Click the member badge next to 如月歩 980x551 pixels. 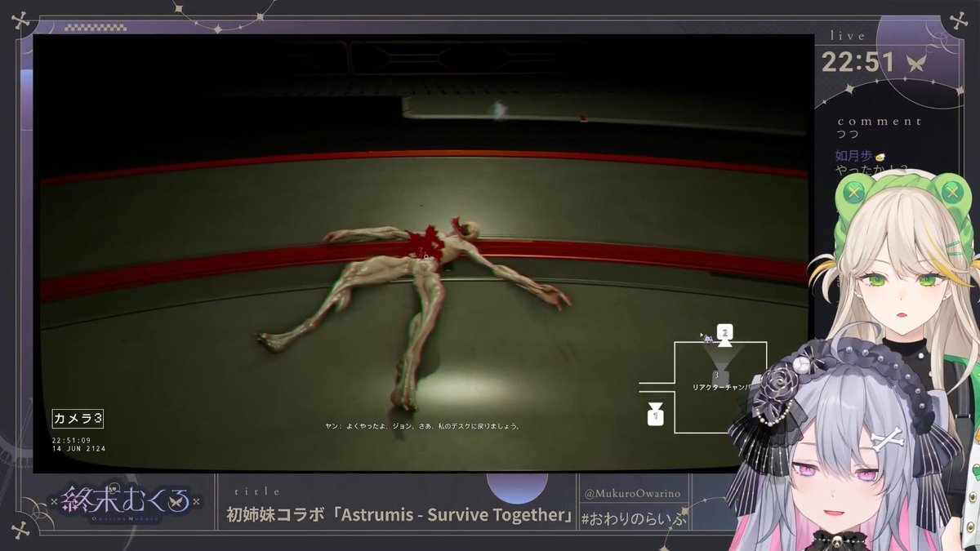click(881, 156)
